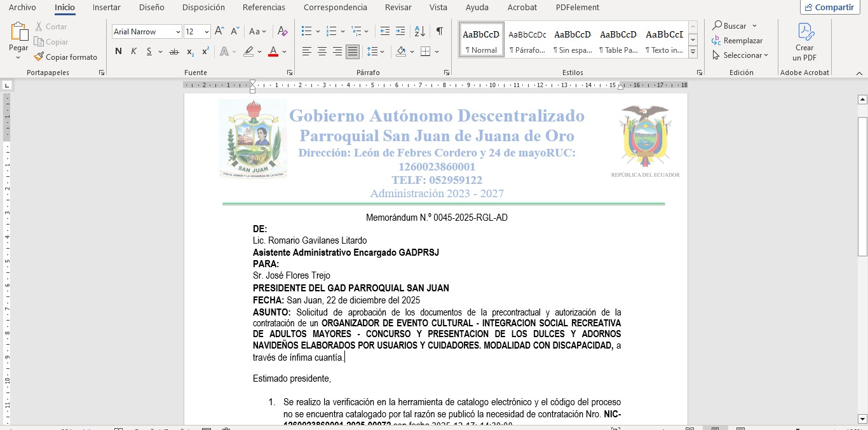Center align the paragraph text

(322, 52)
